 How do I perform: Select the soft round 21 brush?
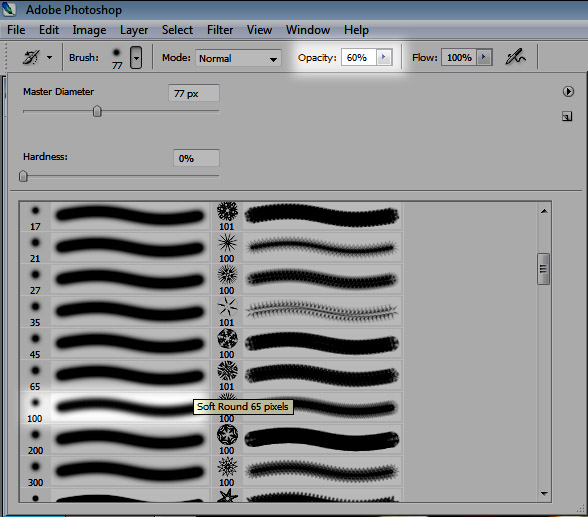114,248
